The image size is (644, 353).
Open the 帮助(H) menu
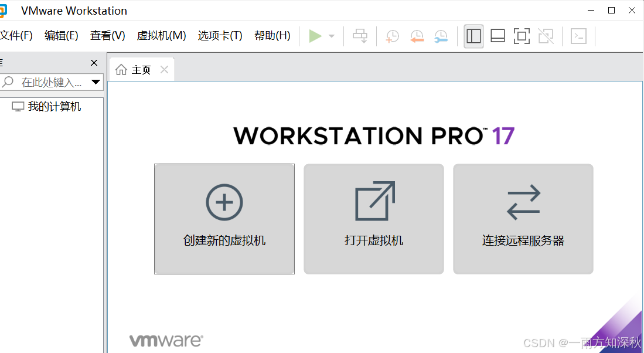coord(272,36)
